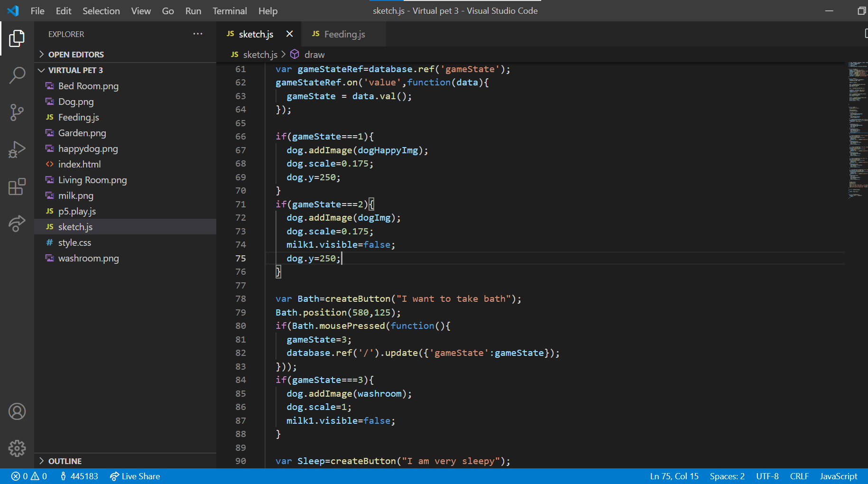Select sketch.js in the Explorer file list
The height and width of the screenshot is (484, 868).
tap(75, 226)
